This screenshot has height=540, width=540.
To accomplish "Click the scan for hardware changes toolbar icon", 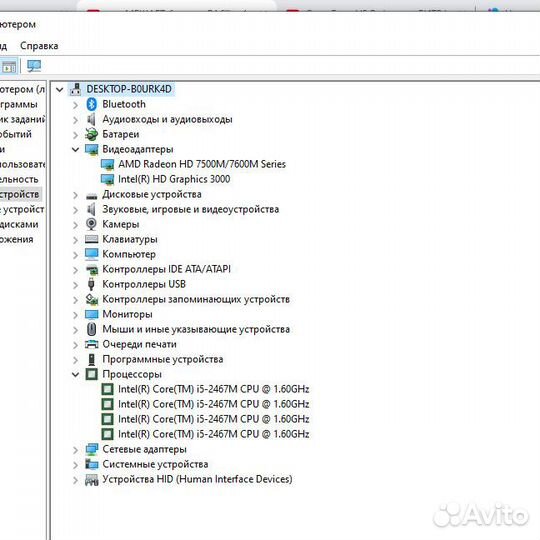I will point(34,66).
